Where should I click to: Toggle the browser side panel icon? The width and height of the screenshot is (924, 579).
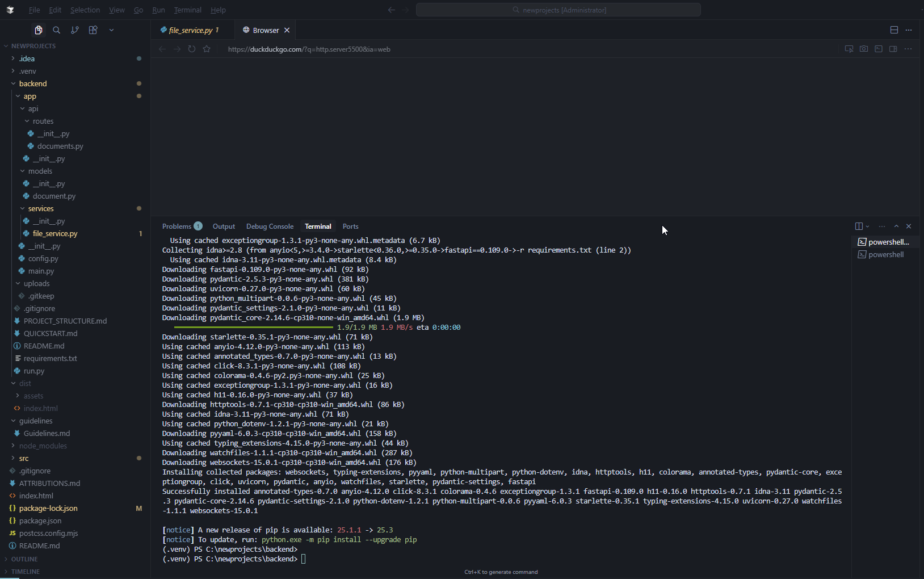893,49
